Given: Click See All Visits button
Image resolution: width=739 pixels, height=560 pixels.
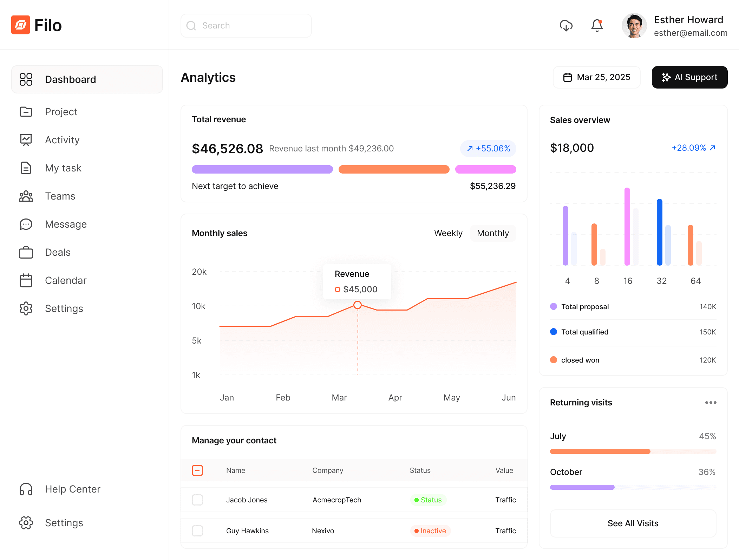Looking at the screenshot, I should coord(633,523).
